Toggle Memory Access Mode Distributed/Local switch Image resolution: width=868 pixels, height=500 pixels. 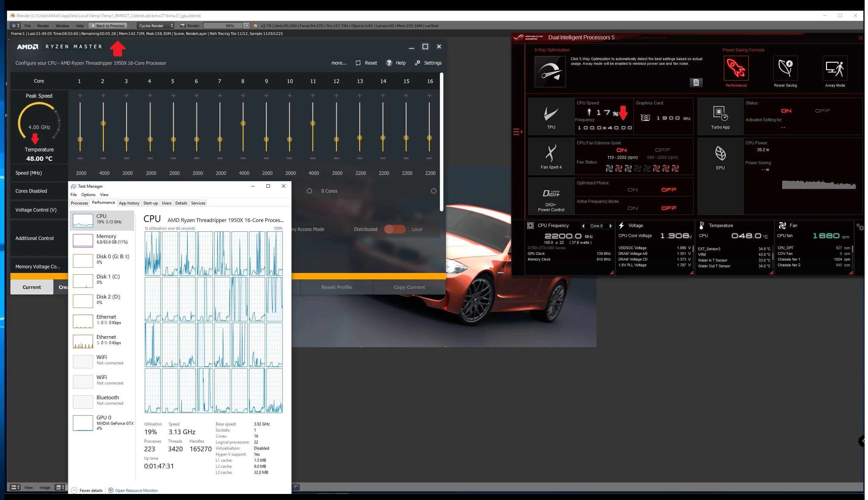(395, 229)
